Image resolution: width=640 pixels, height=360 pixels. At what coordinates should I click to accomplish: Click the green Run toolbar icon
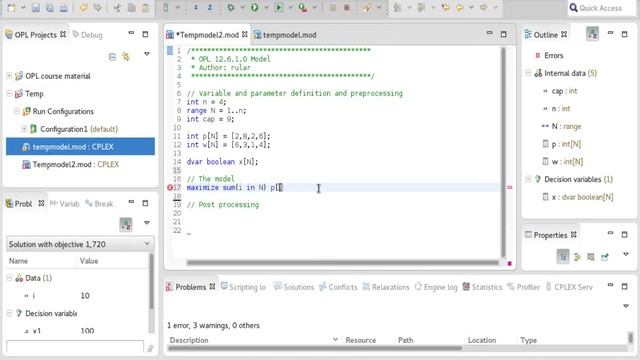pyautogui.click(x=255, y=8)
